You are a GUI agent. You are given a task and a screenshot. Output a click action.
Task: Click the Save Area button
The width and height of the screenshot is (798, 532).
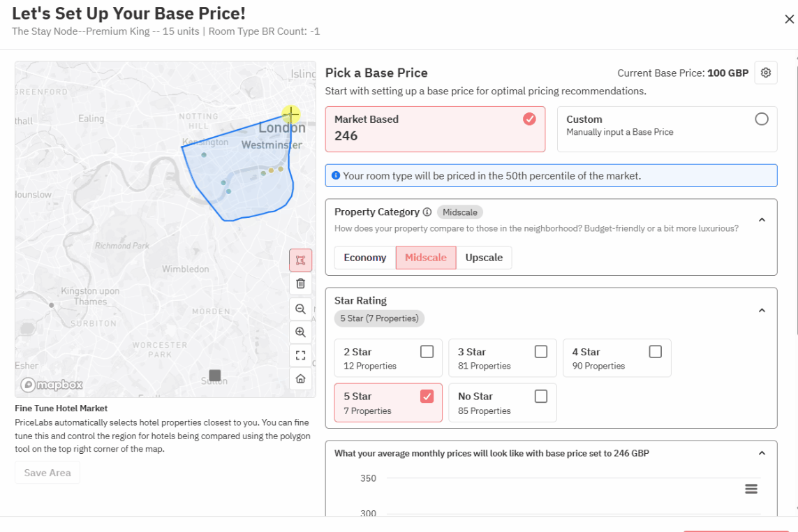47,473
